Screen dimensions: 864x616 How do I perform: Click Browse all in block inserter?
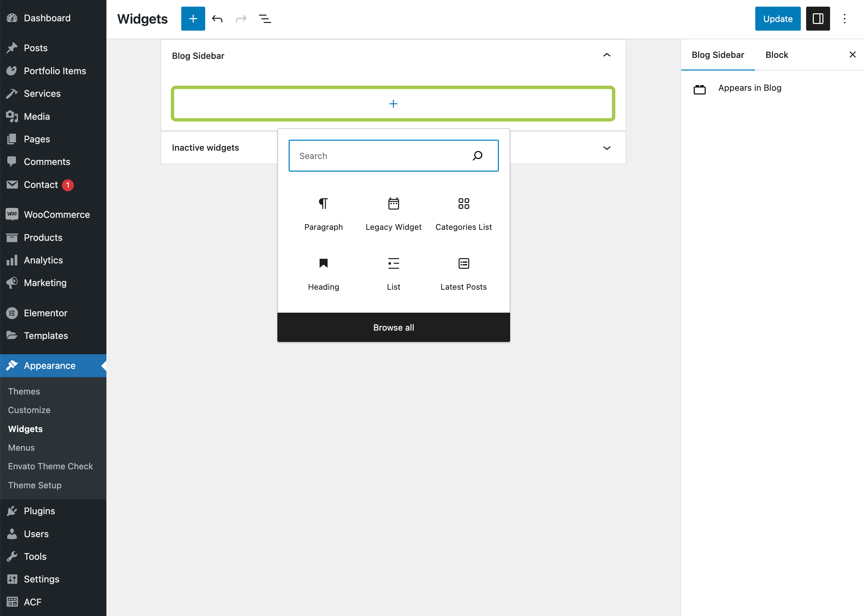tap(393, 327)
